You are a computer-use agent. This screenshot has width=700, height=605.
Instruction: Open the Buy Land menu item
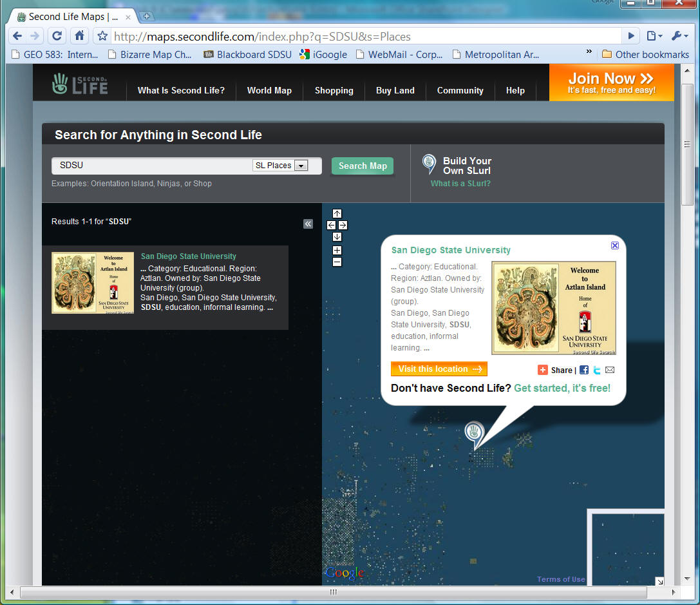tap(395, 90)
